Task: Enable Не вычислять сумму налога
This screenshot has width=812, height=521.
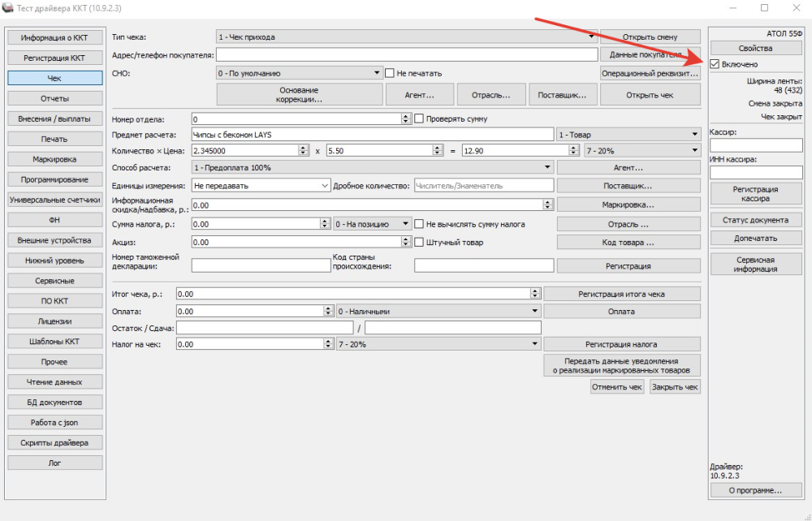Action: tap(419, 224)
